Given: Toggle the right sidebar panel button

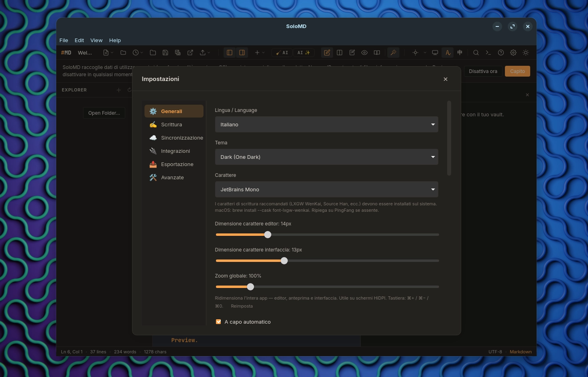Looking at the screenshot, I should point(242,53).
